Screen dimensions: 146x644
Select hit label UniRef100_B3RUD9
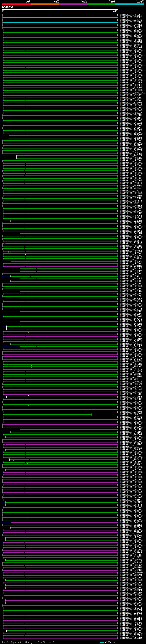131,87
